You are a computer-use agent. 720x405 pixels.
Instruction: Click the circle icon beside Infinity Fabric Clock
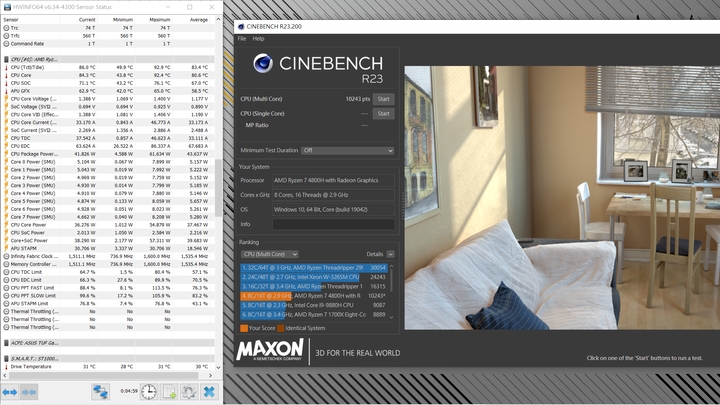click(6, 256)
